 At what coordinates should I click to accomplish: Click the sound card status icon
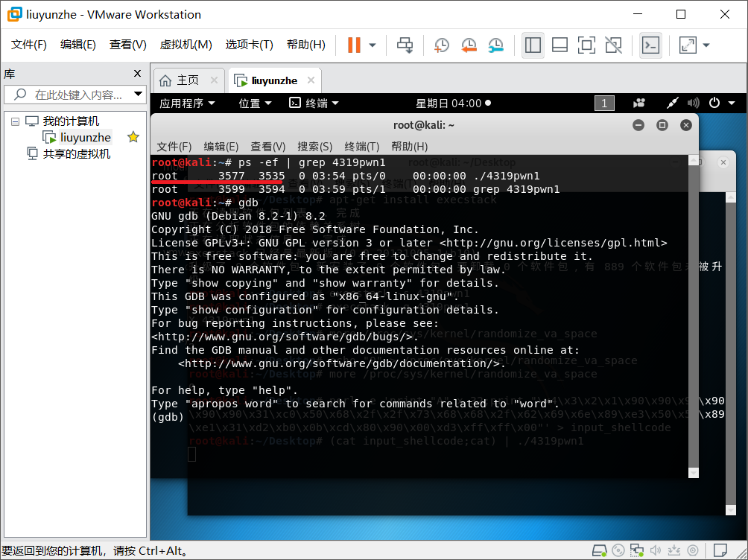tap(656, 550)
